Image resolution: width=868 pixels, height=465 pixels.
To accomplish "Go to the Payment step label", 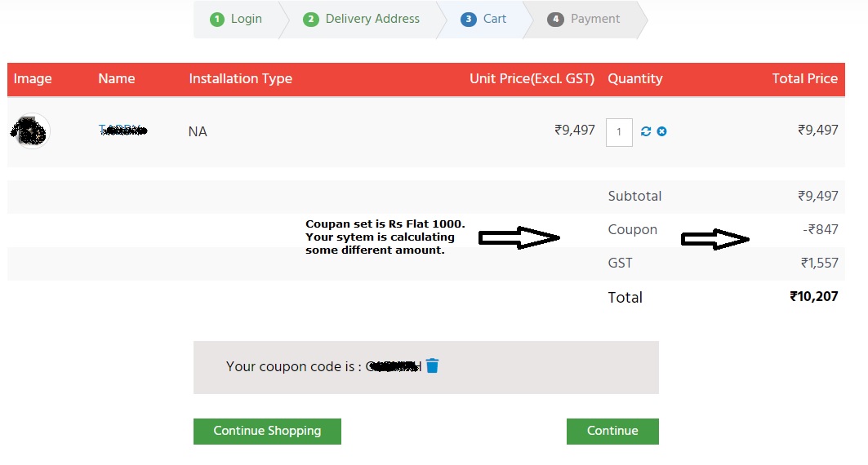I will click(x=595, y=19).
